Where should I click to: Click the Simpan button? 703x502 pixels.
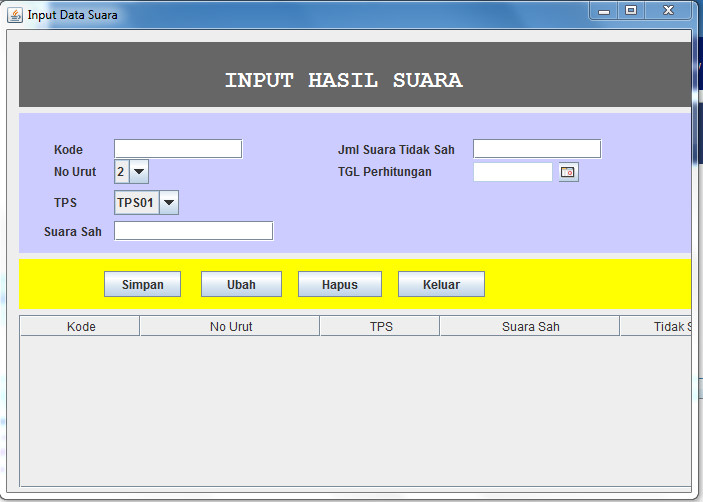click(x=143, y=284)
